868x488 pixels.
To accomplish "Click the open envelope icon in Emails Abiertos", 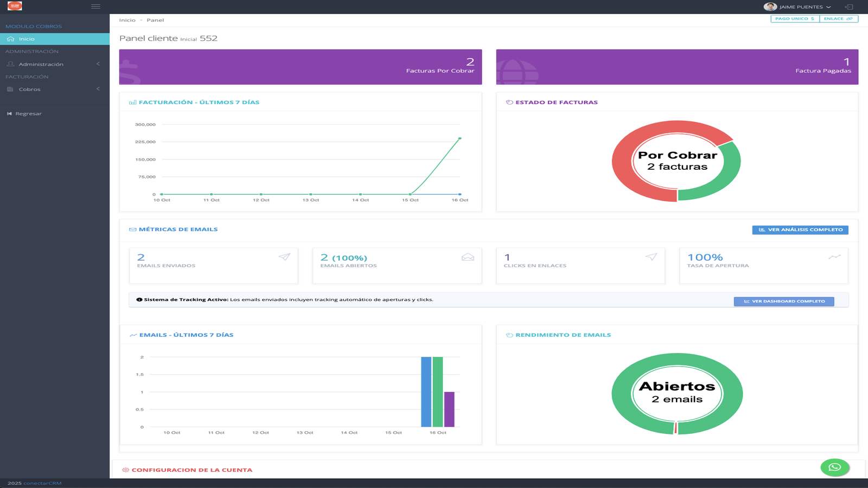I will 468,257.
